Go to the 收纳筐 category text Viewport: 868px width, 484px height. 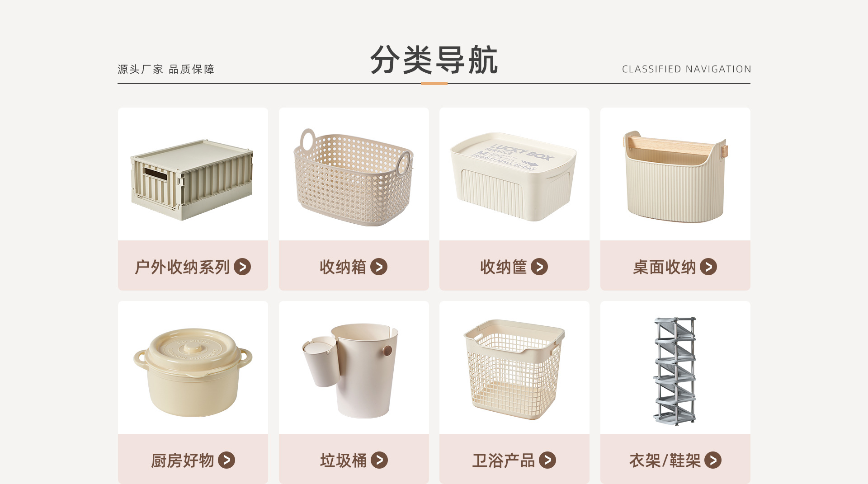point(504,267)
